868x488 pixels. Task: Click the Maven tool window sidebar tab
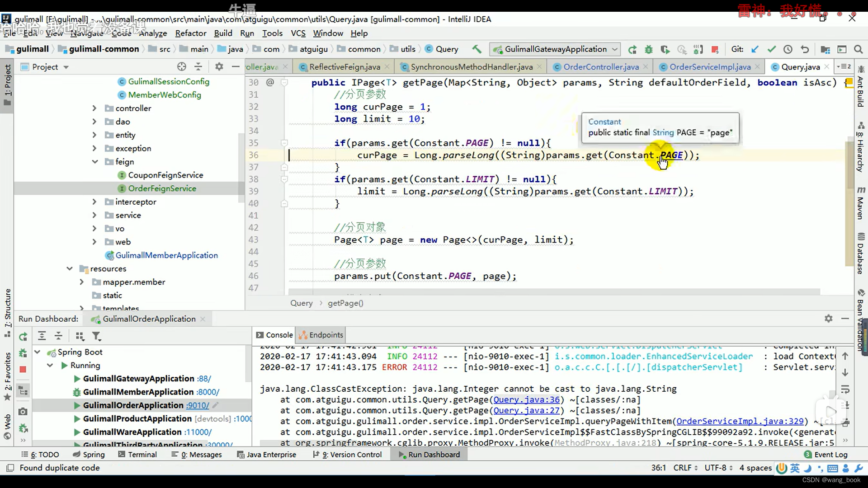pyautogui.click(x=861, y=203)
